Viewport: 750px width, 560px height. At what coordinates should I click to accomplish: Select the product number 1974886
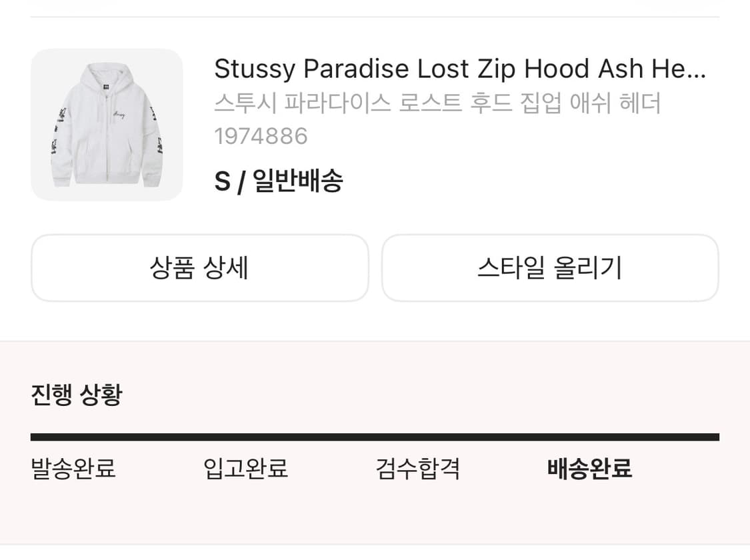260,136
